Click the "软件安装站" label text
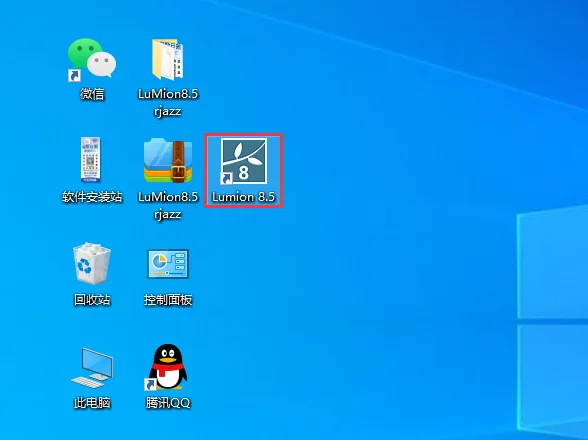 point(92,197)
